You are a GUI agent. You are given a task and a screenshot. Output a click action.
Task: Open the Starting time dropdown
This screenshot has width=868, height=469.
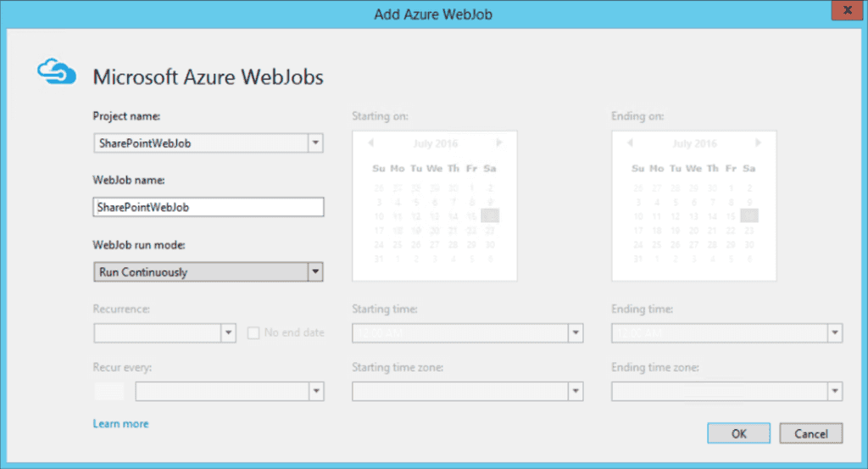click(x=576, y=332)
